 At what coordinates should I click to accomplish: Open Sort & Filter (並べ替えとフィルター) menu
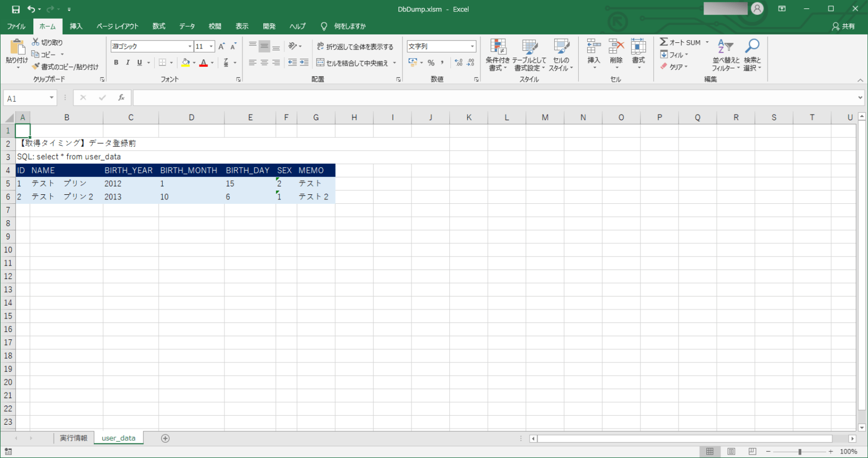726,55
